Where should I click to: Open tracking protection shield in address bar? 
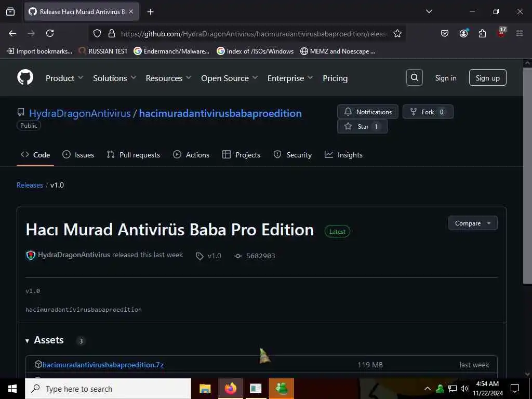[97, 33]
